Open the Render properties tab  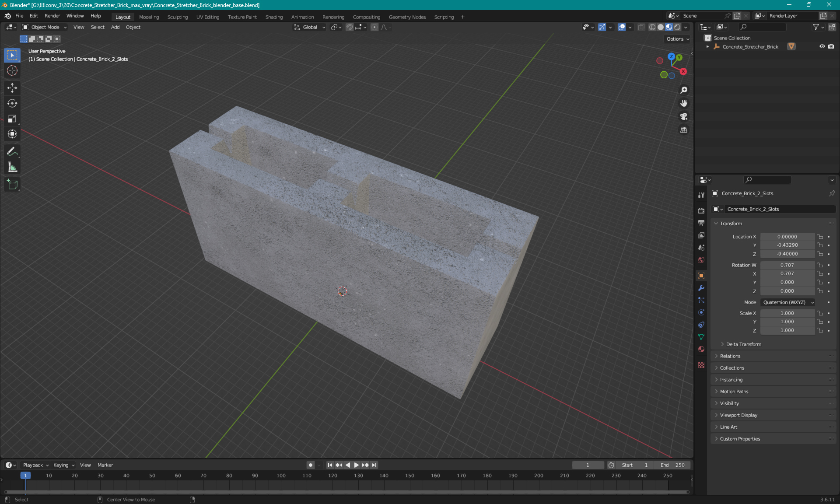click(701, 210)
